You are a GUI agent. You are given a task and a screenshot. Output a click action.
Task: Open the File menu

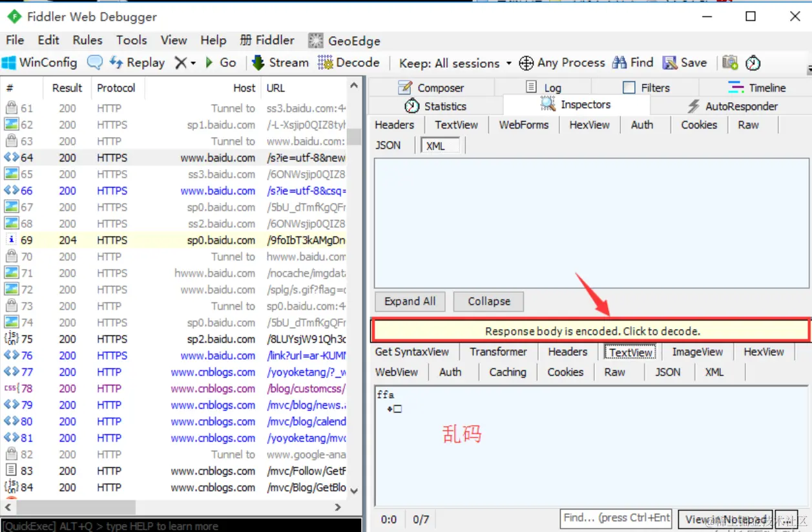point(15,40)
